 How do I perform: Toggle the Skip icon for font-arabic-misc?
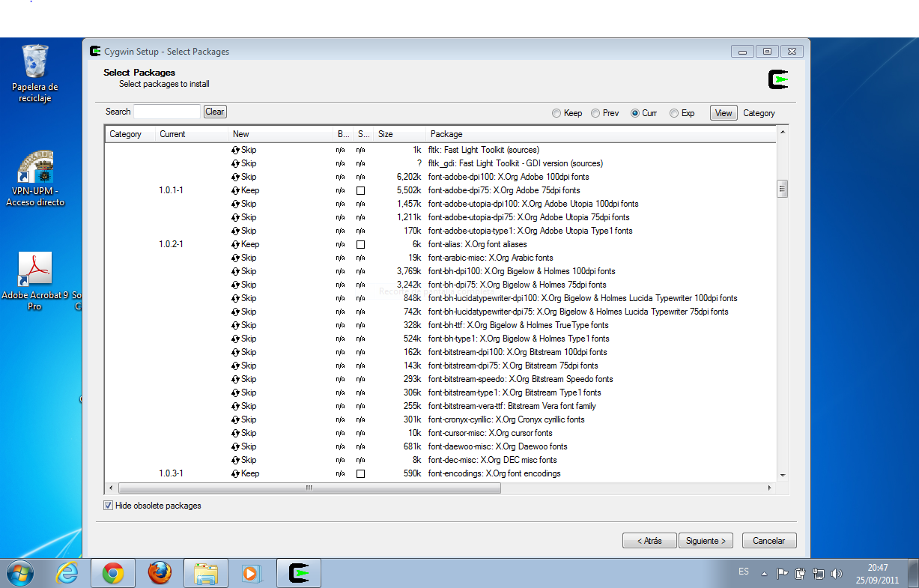point(236,258)
